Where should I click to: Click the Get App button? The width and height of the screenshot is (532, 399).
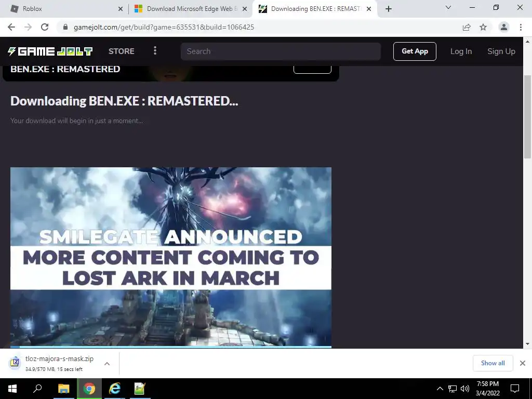pyautogui.click(x=415, y=51)
